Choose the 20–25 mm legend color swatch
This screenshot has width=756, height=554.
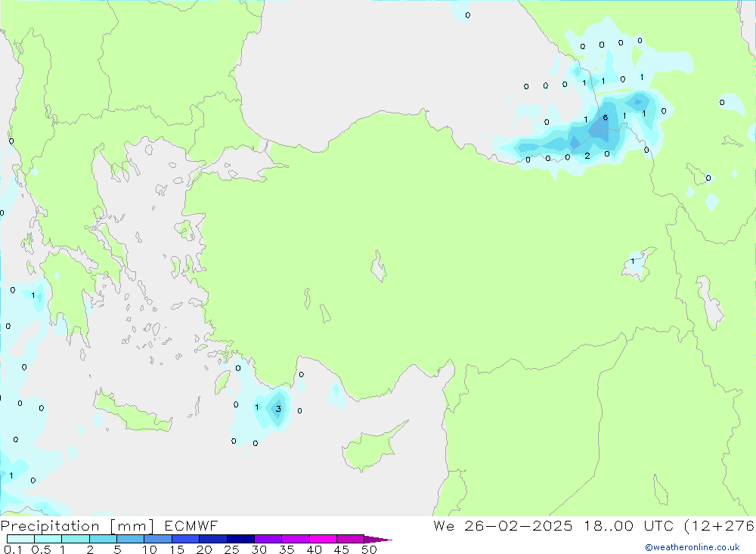[213, 539]
